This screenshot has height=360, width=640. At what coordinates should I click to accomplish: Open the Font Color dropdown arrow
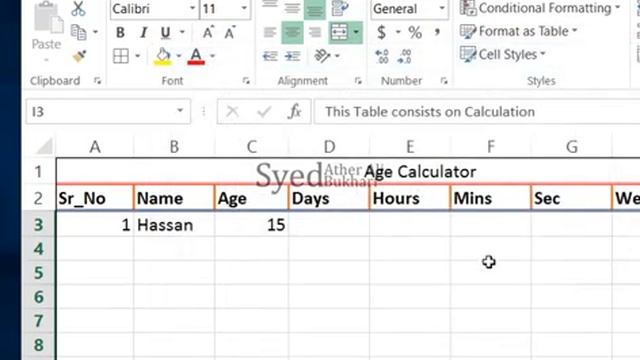click(213, 56)
